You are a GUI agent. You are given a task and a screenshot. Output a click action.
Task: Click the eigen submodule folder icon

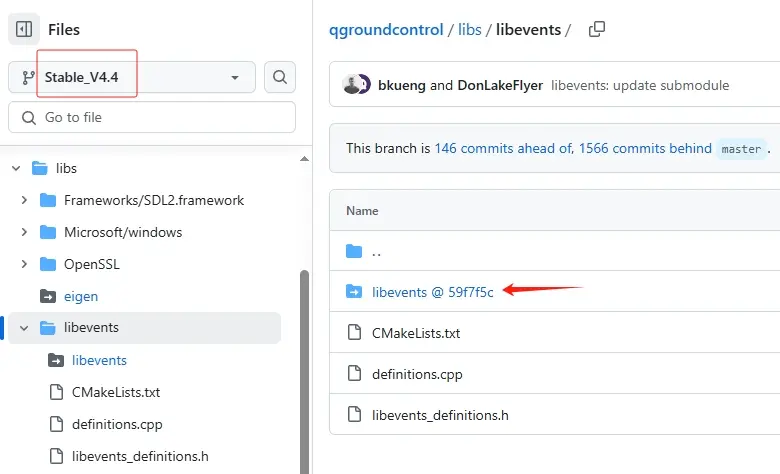pyautogui.click(x=48, y=296)
